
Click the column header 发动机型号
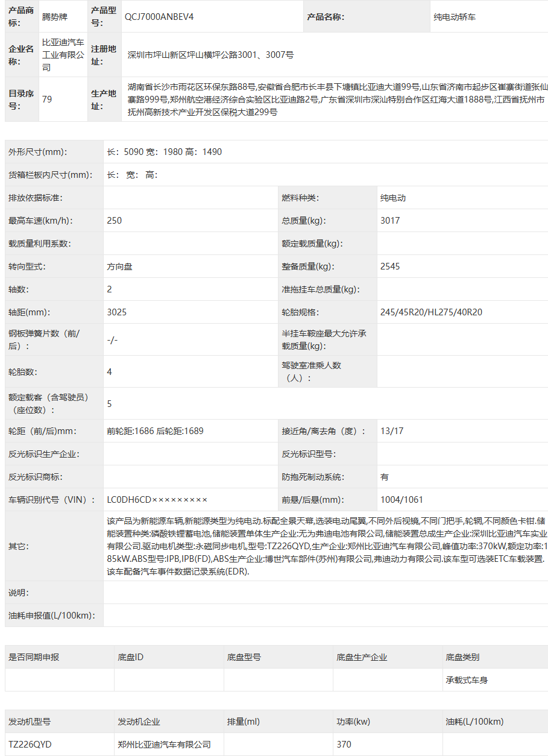coord(30,722)
